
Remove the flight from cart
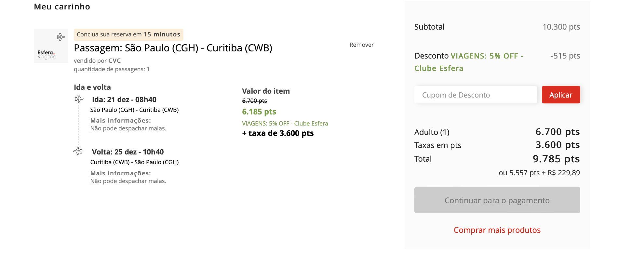[x=361, y=45]
